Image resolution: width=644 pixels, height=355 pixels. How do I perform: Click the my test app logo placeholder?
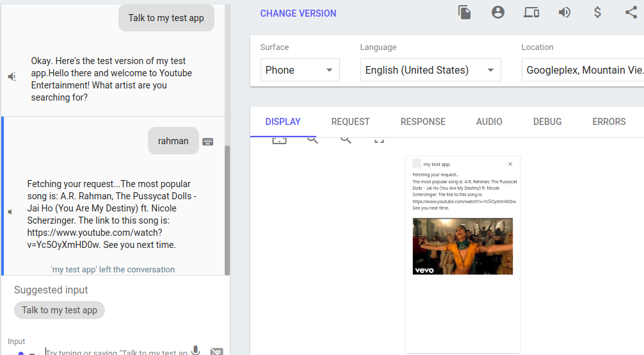tap(417, 163)
